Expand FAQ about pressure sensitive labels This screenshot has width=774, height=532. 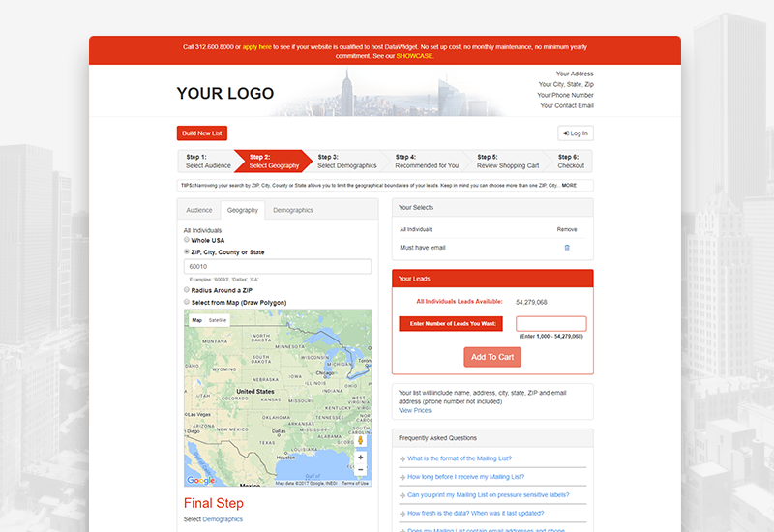tap(488, 495)
